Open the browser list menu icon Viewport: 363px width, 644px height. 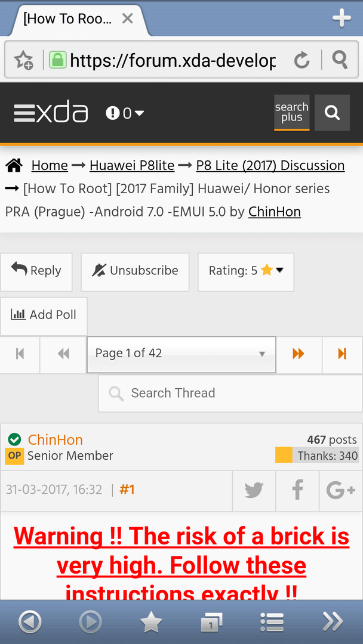tap(272, 622)
